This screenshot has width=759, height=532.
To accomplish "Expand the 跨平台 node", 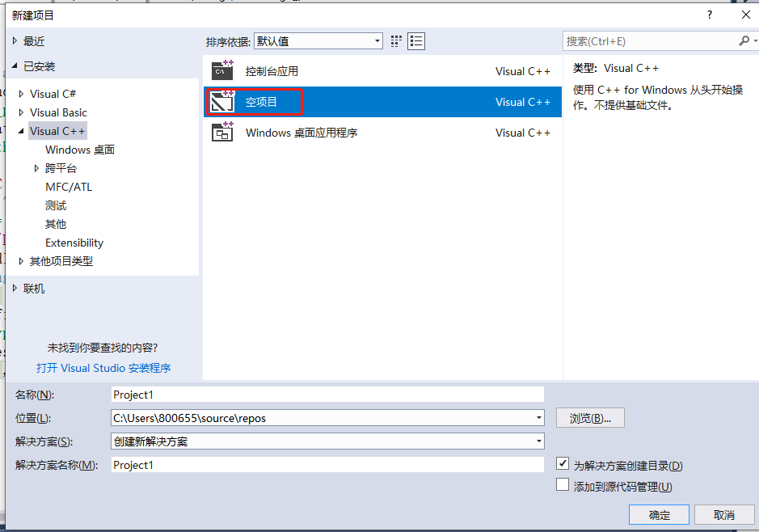I will coord(36,168).
